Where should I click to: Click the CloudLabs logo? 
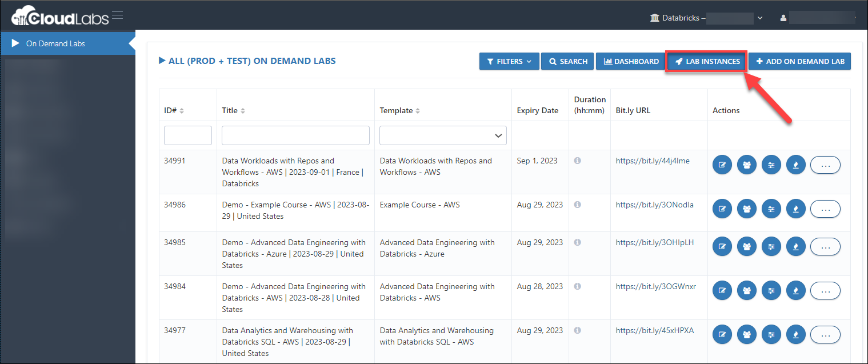(60, 16)
